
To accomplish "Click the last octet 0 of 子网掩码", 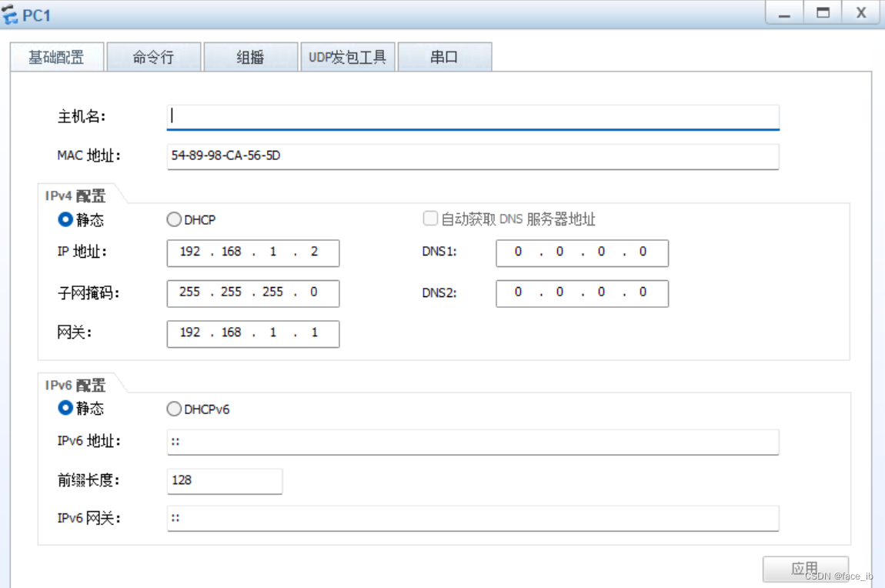I will click(x=314, y=292).
